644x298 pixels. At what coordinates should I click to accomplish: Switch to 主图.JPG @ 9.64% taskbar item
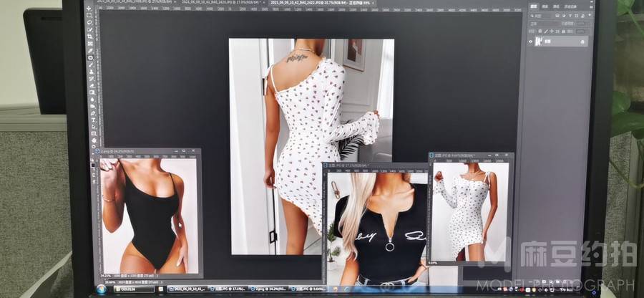pyautogui.click(x=309, y=289)
